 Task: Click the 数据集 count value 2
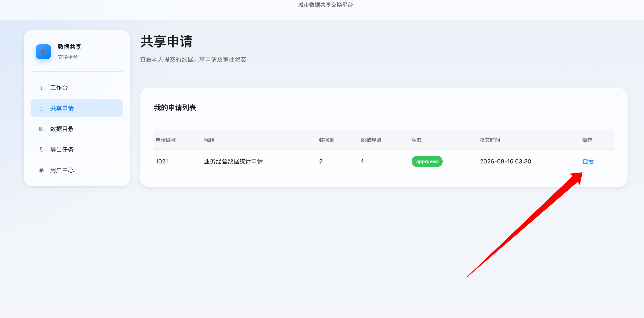[321, 162]
